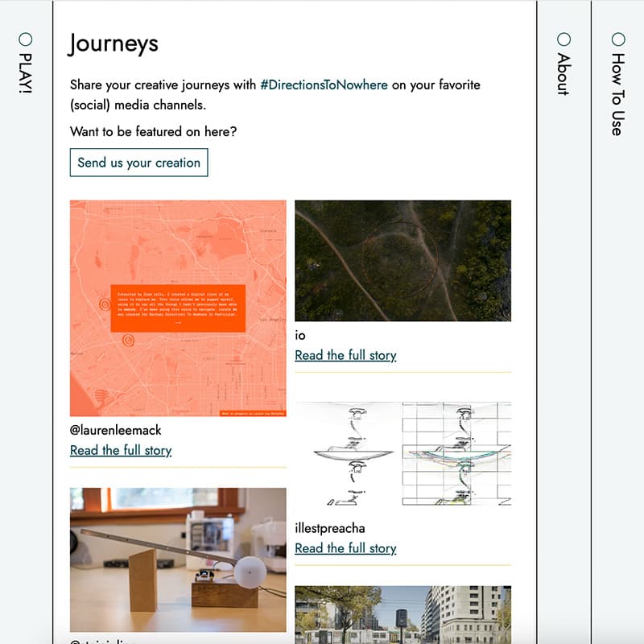Open the city street photo thumbnail
644x644 pixels.
click(x=402, y=614)
